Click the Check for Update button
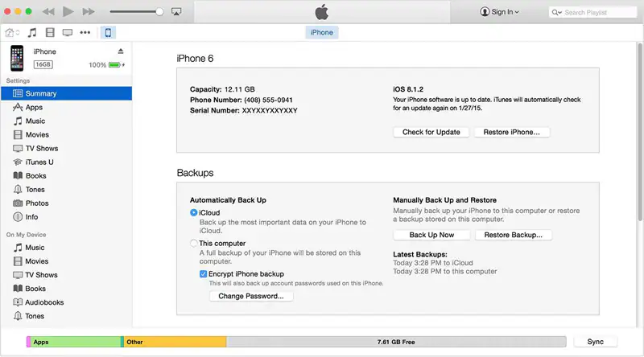The width and height of the screenshot is (644, 357). (x=431, y=132)
